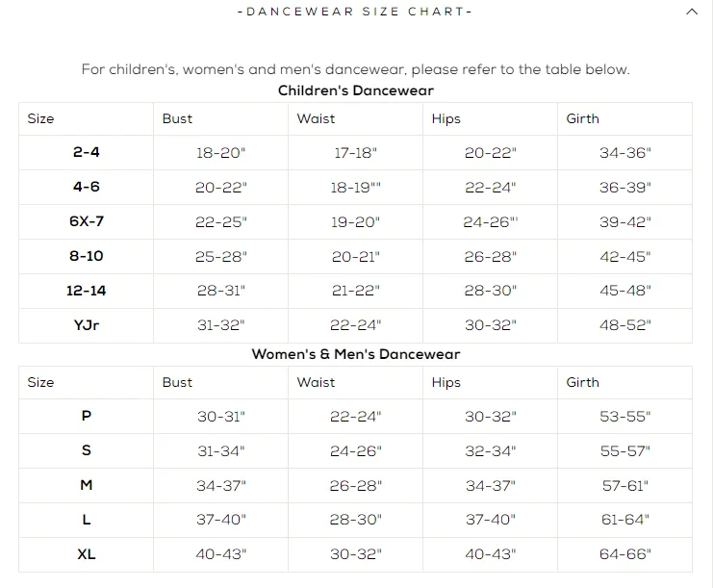Image resolution: width=713 pixels, height=588 pixels.
Task: Click the Bust header in Children's table
Action: click(177, 118)
